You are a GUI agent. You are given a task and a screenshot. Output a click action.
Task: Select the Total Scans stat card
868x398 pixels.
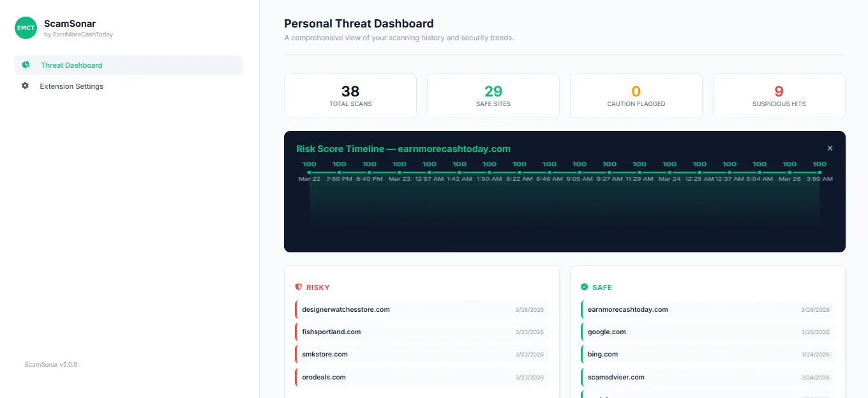point(350,96)
